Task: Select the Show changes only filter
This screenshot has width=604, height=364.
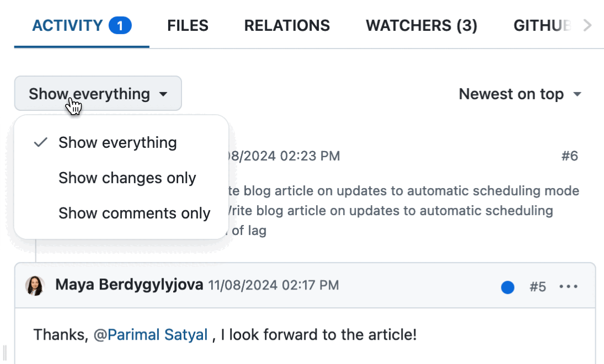Action: (x=127, y=178)
